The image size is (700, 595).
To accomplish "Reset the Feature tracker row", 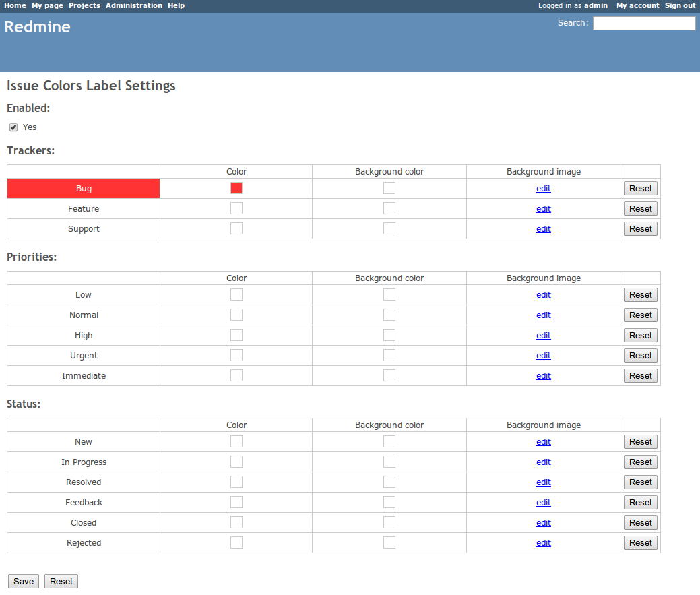I will (x=641, y=208).
